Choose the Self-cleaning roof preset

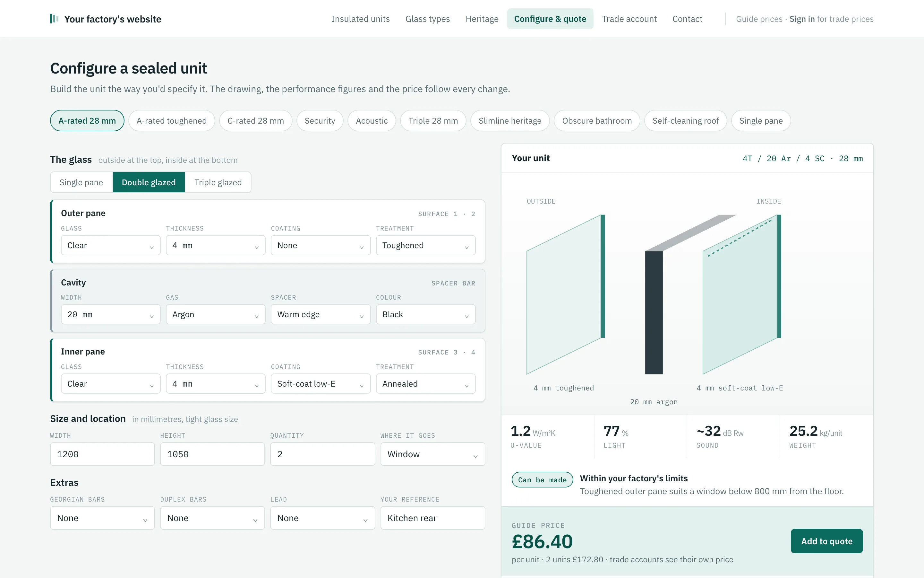tap(685, 121)
